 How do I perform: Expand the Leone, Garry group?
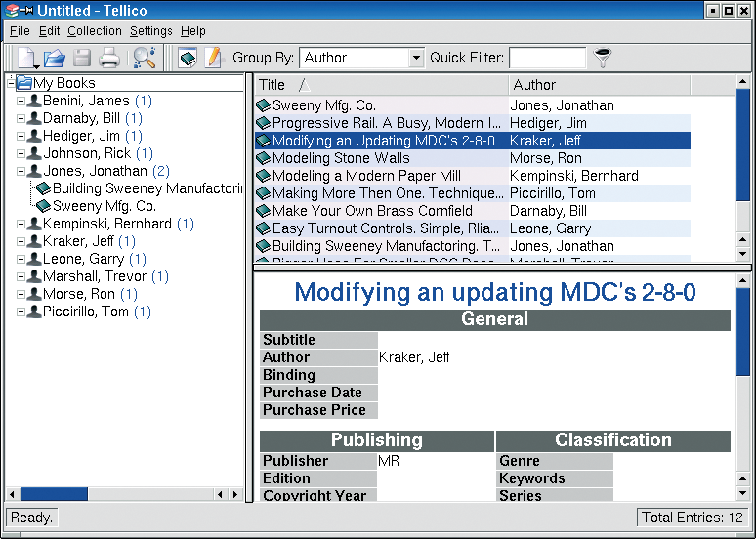click(21, 259)
